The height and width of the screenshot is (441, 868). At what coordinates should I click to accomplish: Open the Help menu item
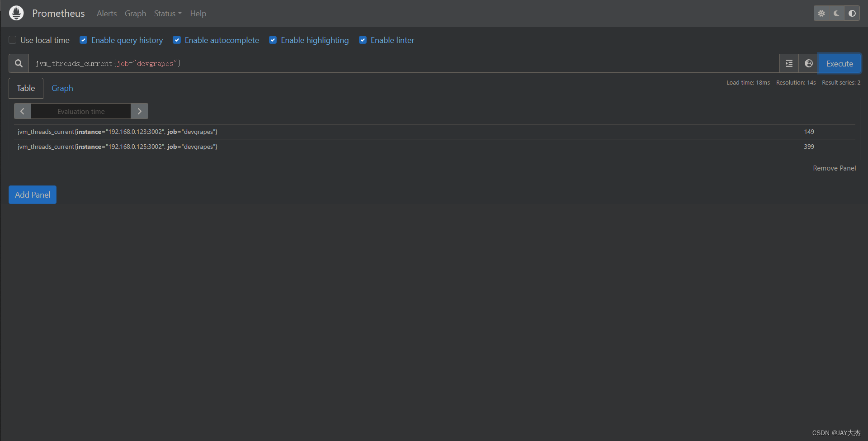click(x=198, y=14)
